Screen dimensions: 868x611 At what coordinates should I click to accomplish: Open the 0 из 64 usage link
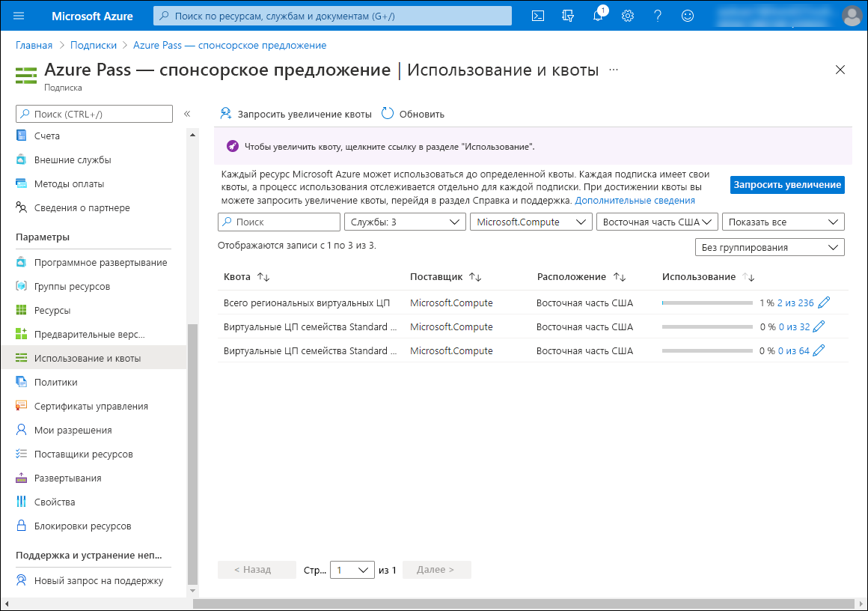pyautogui.click(x=794, y=350)
